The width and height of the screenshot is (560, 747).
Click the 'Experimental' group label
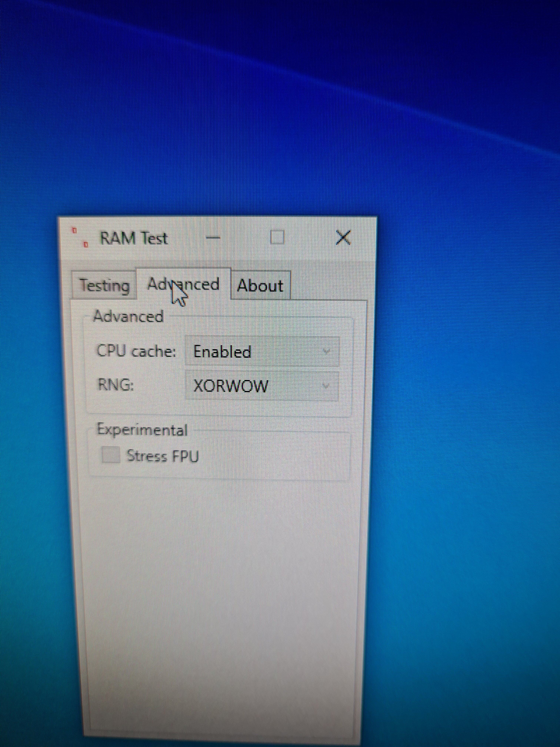pos(142,430)
